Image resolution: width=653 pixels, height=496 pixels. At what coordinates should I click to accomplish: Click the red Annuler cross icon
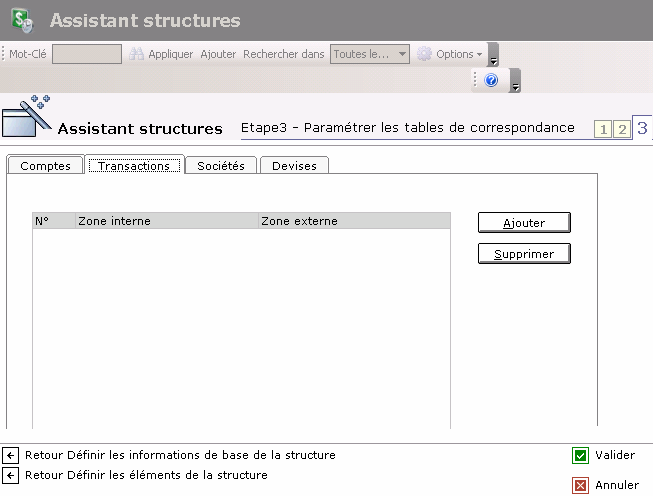click(580, 485)
